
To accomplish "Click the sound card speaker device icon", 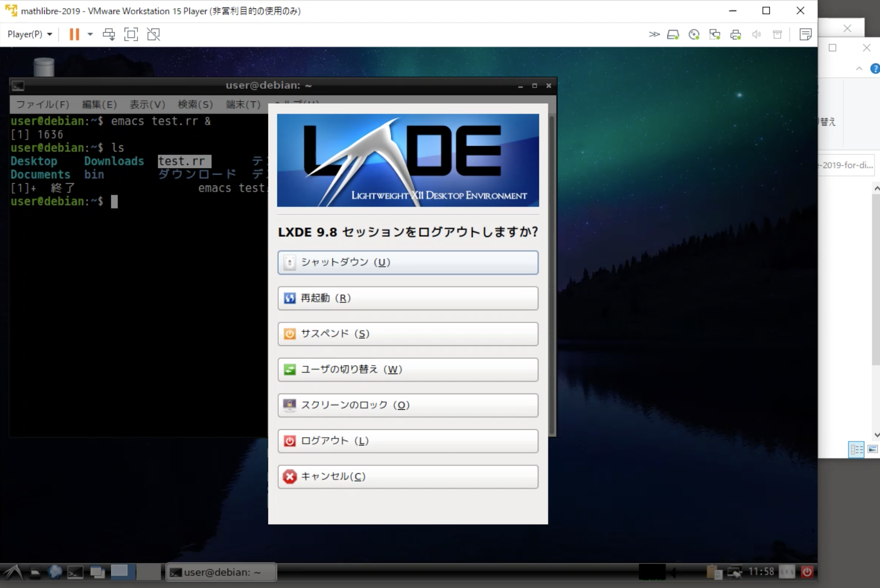I will click(x=756, y=34).
